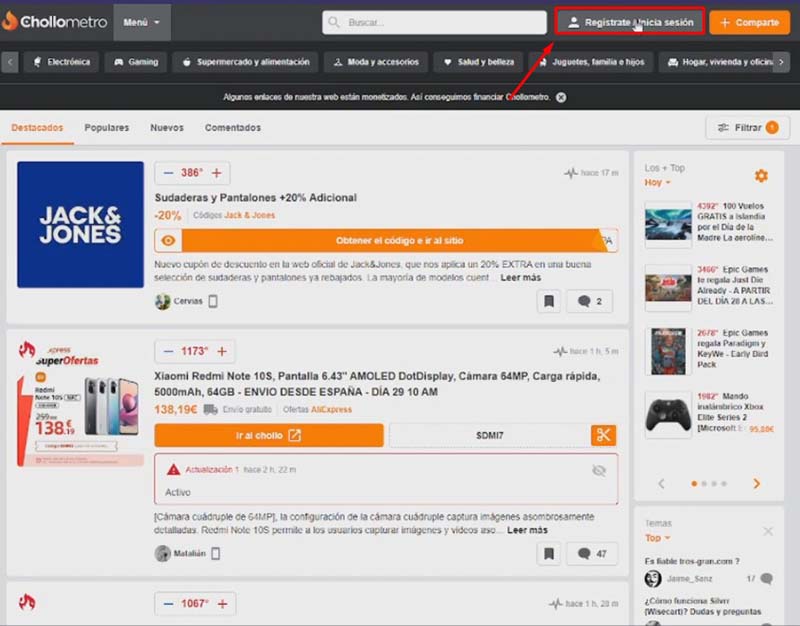Click the SDMI7 coupon code field
800x626 pixels.
[490, 435]
